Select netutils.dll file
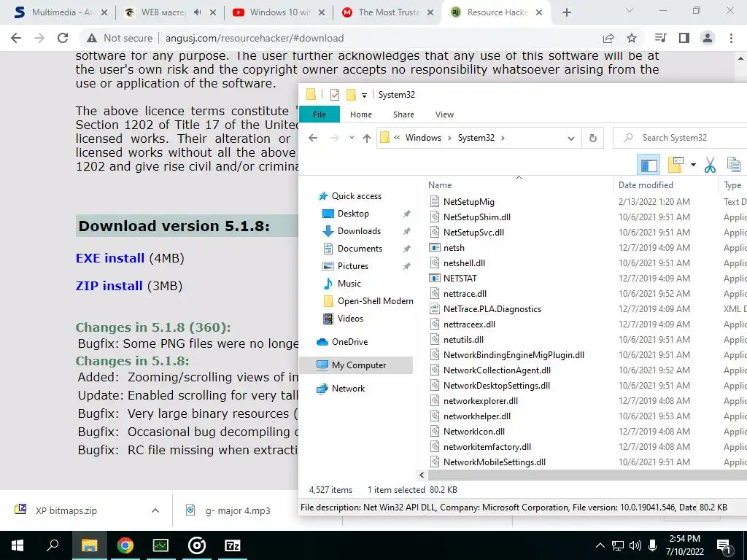 (463, 340)
